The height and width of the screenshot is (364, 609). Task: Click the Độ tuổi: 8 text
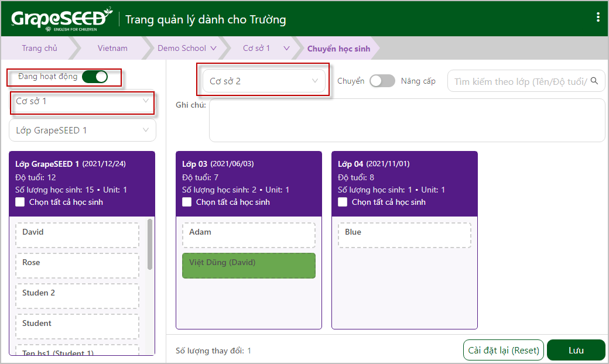pos(356,177)
